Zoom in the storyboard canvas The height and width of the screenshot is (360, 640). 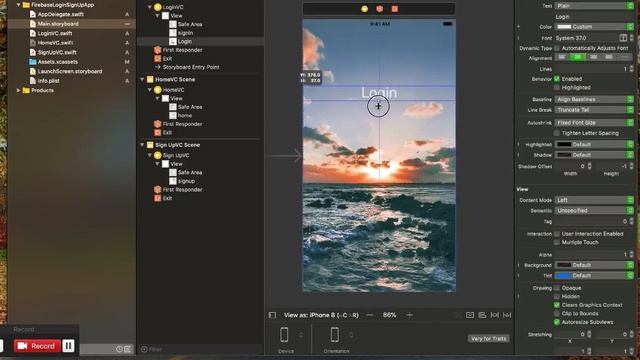click(410, 315)
